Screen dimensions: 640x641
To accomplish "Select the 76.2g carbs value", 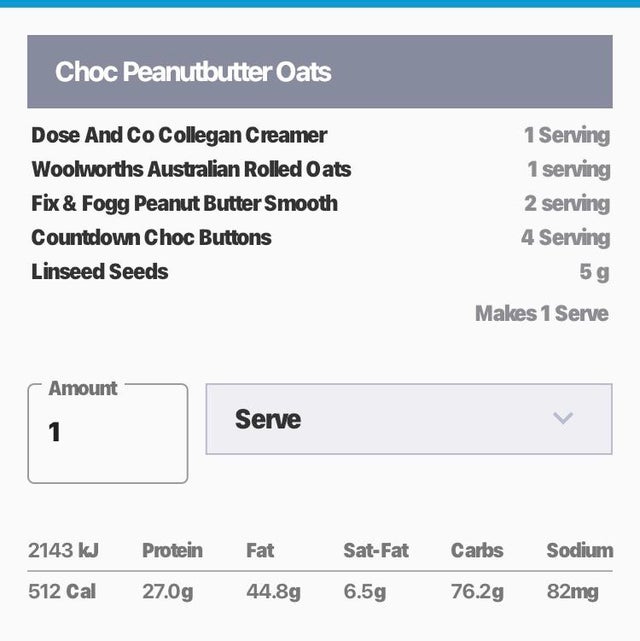I will click(x=477, y=591).
